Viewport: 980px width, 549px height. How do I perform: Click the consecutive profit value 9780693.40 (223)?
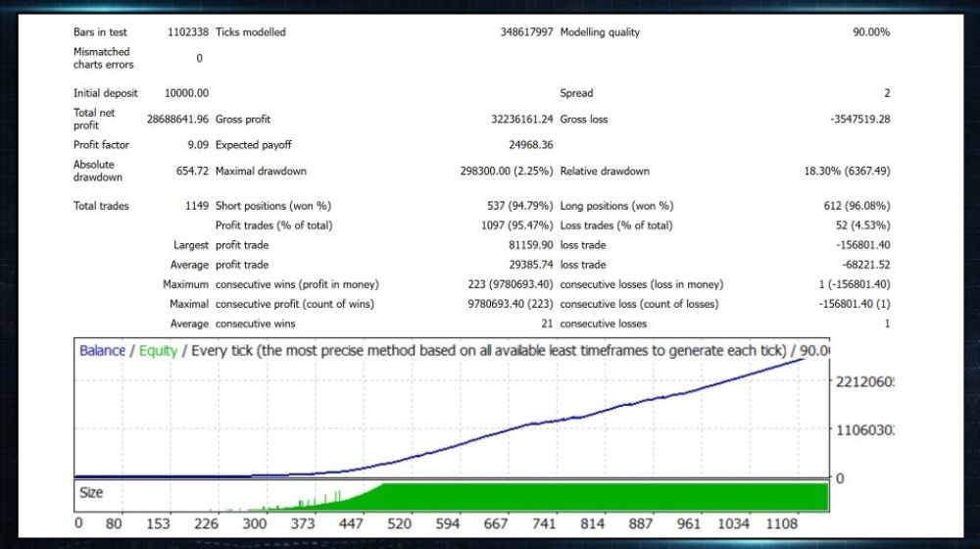click(x=510, y=304)
